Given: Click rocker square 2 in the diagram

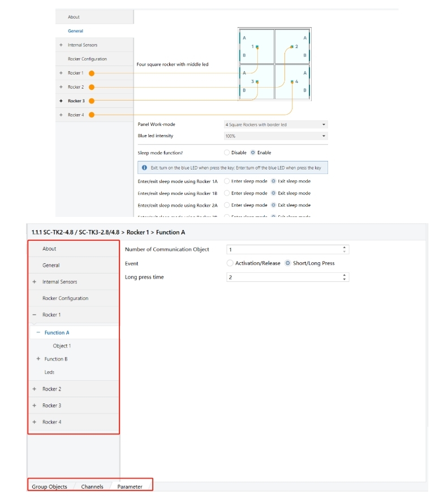Looking at the screenshot, I should click(x=292, y=46).
